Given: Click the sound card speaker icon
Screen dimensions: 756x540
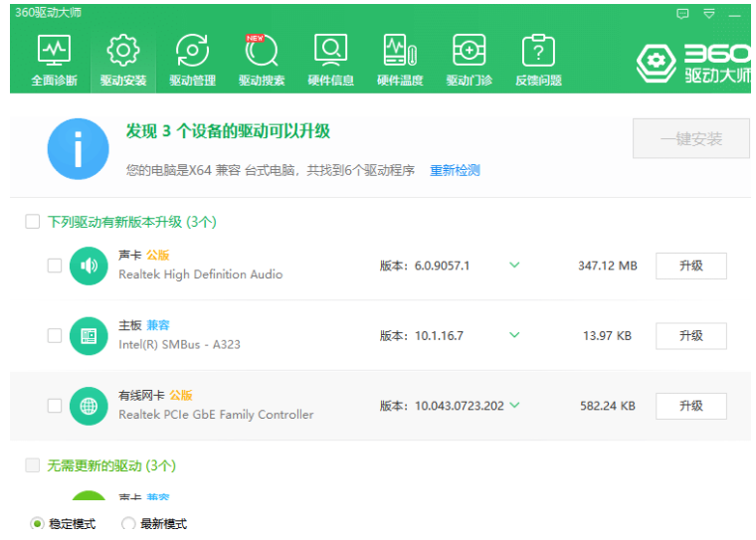Looking at the screenshot, I should (x=89, y=266).
